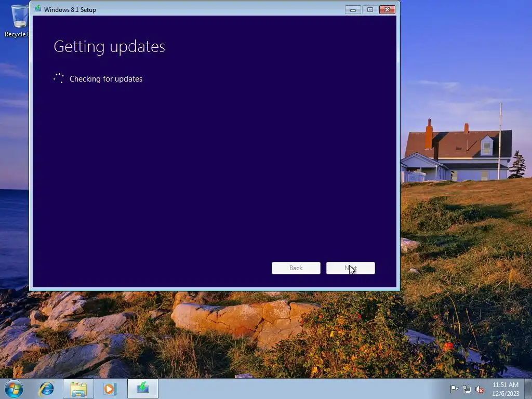Image resolution: width=532 pixels, height=399 pixels.
Task: Open Windows Explorer file manager in taskbar
Action: coord(78,389)
